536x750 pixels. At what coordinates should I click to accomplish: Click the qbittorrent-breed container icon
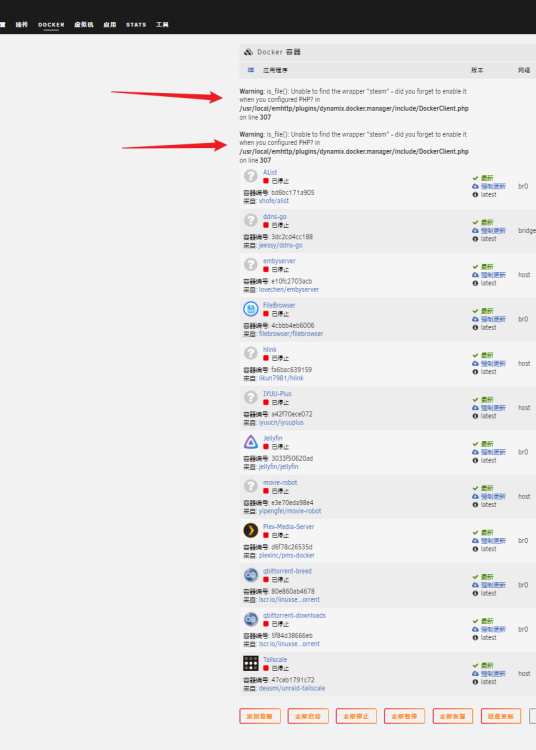click(x=251, y=575)
